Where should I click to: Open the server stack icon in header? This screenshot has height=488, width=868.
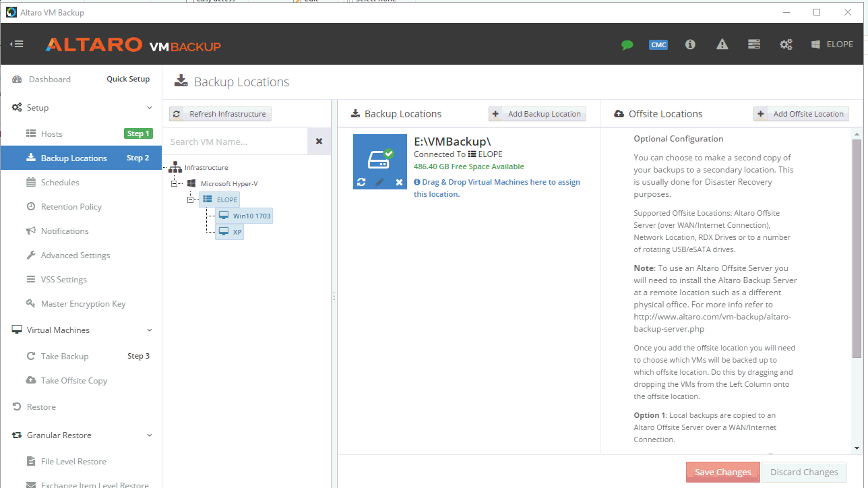pos(754,44)
